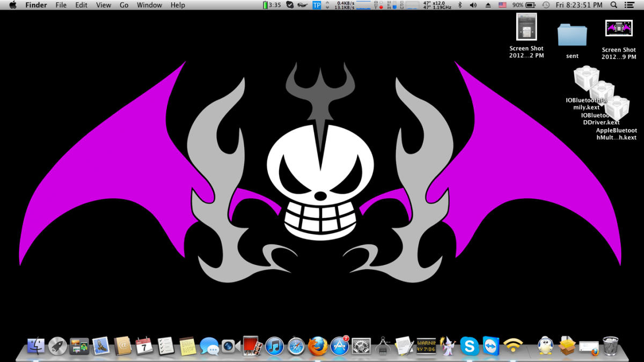Open Messages chat bubbles in dock
644x362 pixels.
[x=209, y=346]
